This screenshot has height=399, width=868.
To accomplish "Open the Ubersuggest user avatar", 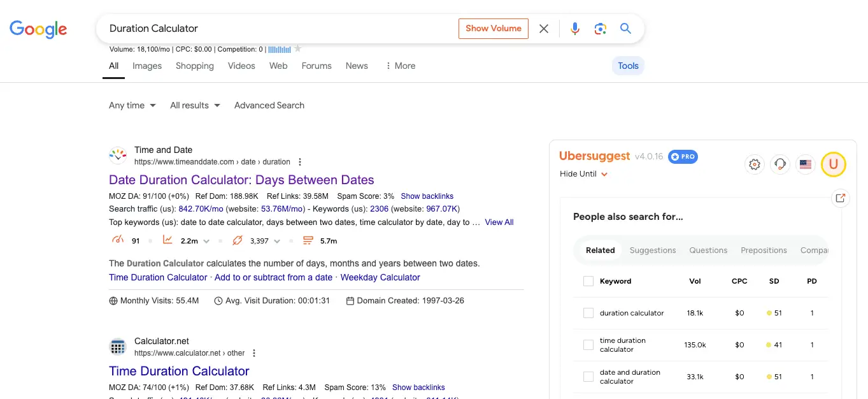I will point(833,164).
